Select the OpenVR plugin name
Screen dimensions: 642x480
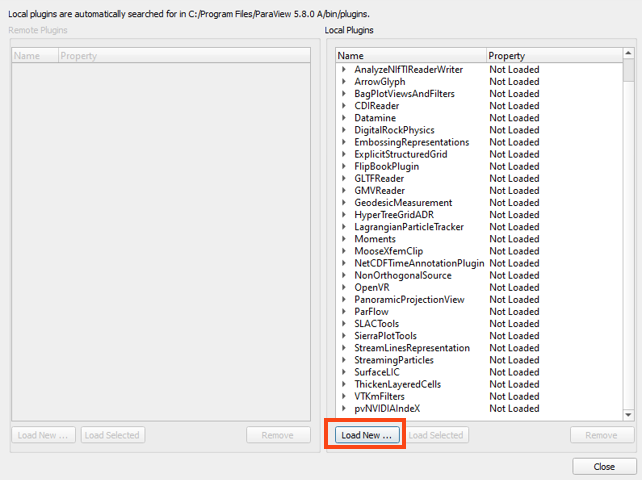372,288
